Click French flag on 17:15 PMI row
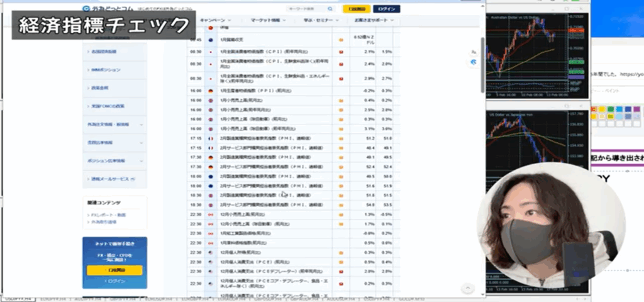The width and height of the screenshot is (644, 302). (x=209, y=138)
